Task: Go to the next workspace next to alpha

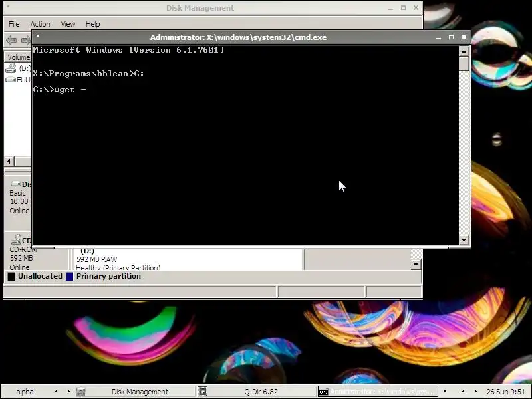Action: pyautogui.click(x=69, y=392)
